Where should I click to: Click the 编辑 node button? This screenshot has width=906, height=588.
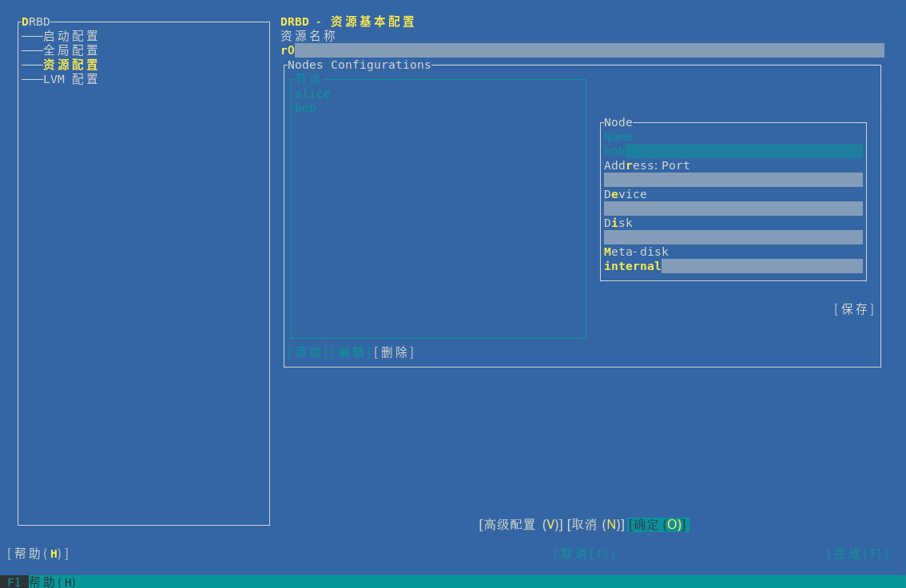point(351,352)
